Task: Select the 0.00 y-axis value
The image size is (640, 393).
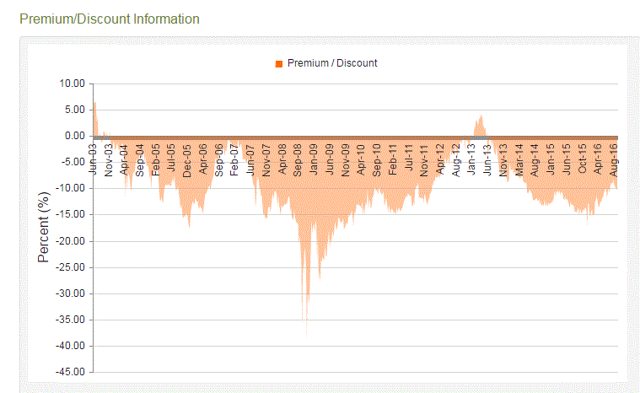Action: point(75,135)
